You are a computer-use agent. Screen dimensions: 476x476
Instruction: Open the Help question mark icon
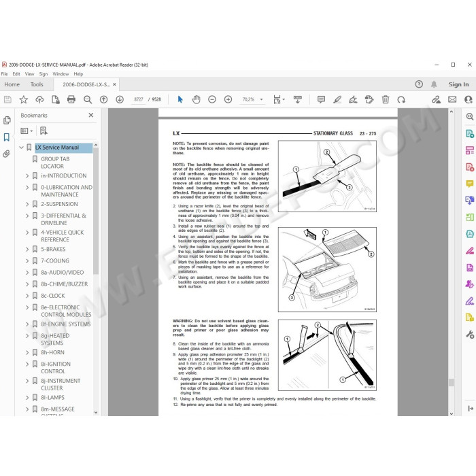[x=419, y=84]
